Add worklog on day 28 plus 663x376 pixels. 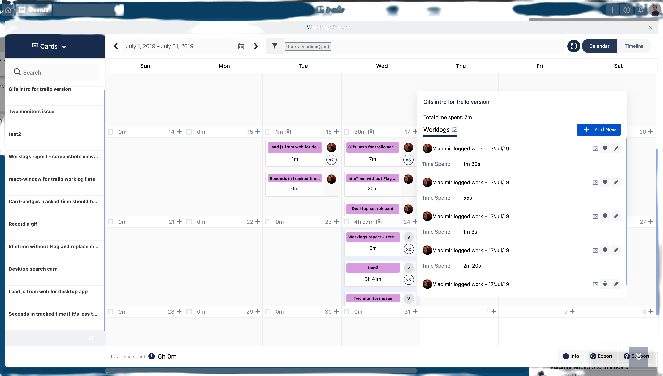coord(179,312)
